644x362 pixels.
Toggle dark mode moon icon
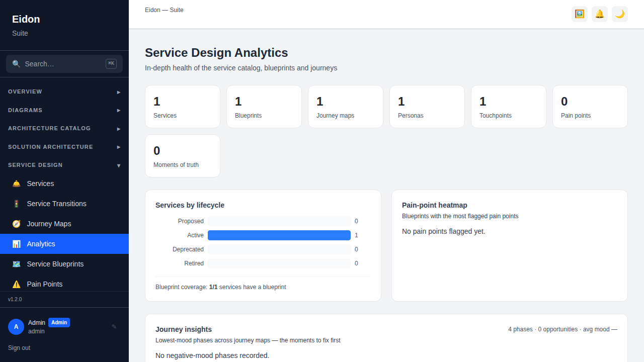(620, 14)
